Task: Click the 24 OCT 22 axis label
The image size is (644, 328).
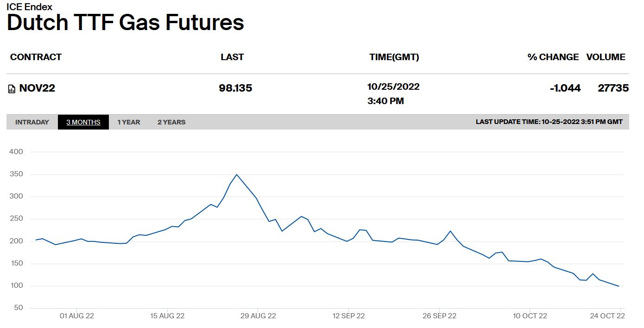Action: pyautogui.click(x=607, y=316)
